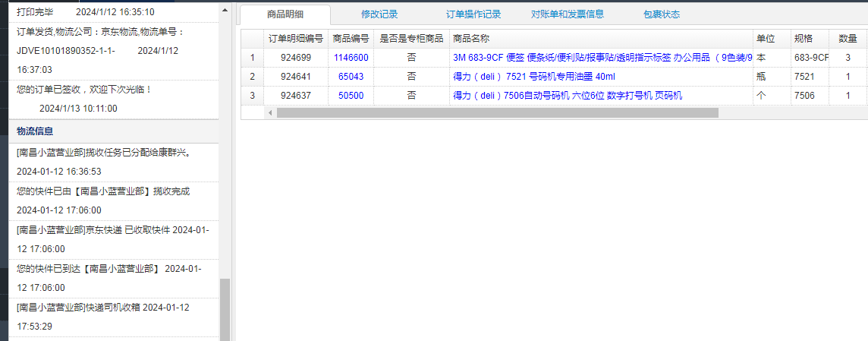This screenshot has height=341, width=868.
Task: Select order detail number 924637 cell
Action: (x=296, y=96)
